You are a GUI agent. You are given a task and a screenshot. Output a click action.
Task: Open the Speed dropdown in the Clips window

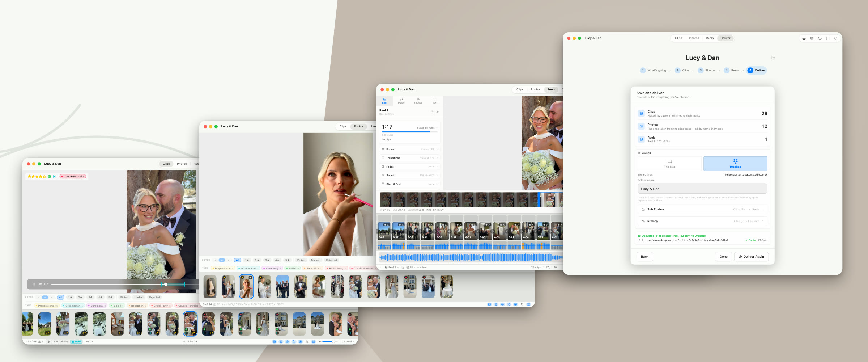(347, 342)
